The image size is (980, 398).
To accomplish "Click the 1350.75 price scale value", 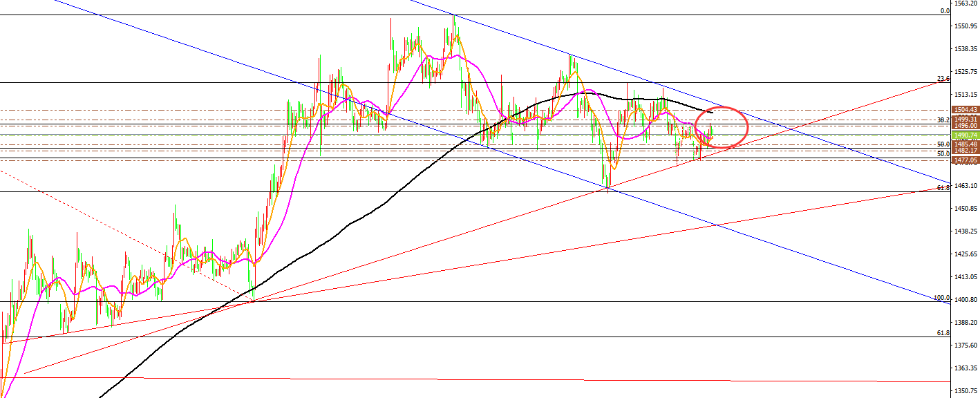I will coord(966,391).
